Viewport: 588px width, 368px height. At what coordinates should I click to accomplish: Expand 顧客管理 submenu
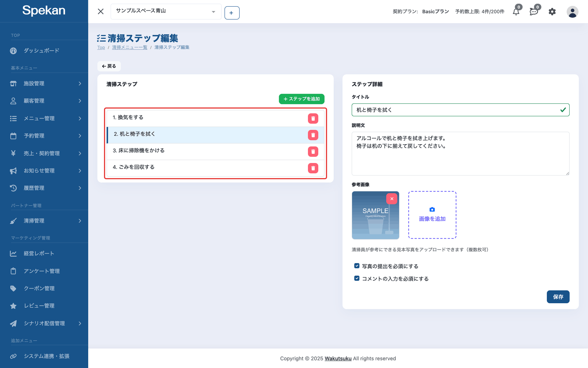click(44, 101)
